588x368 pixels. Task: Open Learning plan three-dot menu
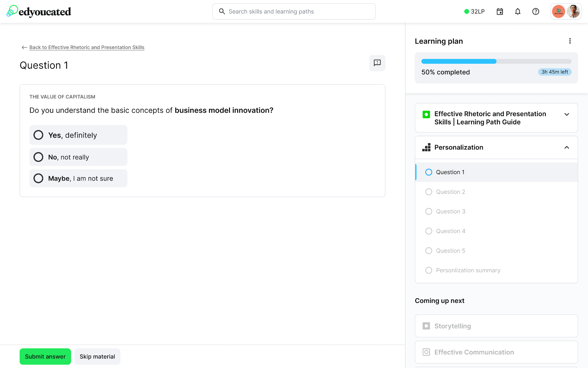click(x=570, y=41)
